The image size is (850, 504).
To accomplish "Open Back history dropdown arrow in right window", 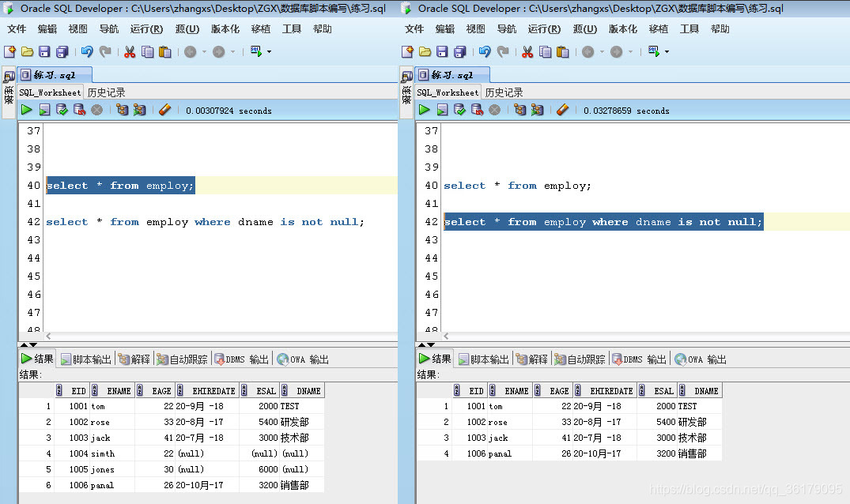I will click(x=603, y=52).
